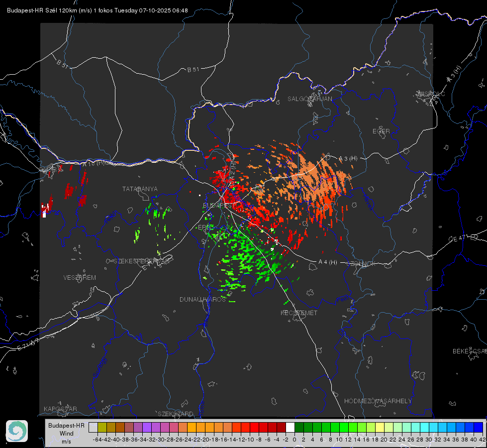This screenshot has height=448, width=487.
Task: Click the yellow 18 m/s legend swatch
Action: 380,428
